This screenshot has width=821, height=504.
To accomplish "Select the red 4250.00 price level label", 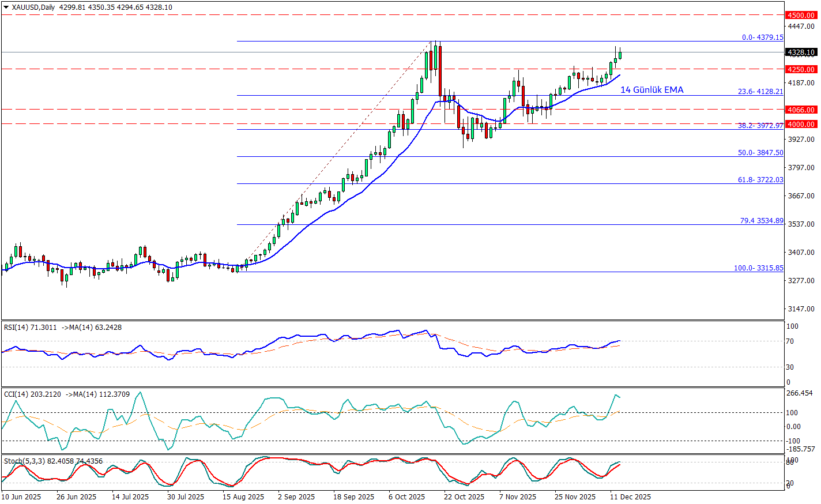I will click(x=801, y=69).
